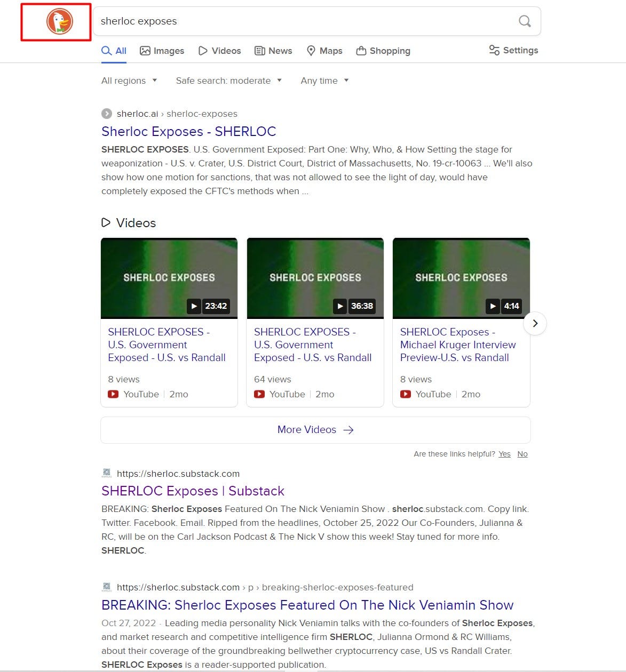
Task: Open the Shopping tab
Action: point(383,51)
